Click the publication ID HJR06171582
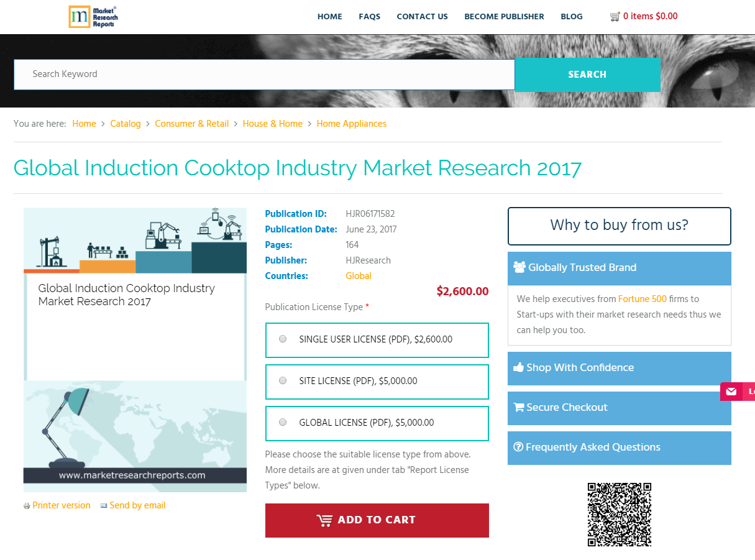 tap(370, 214)
